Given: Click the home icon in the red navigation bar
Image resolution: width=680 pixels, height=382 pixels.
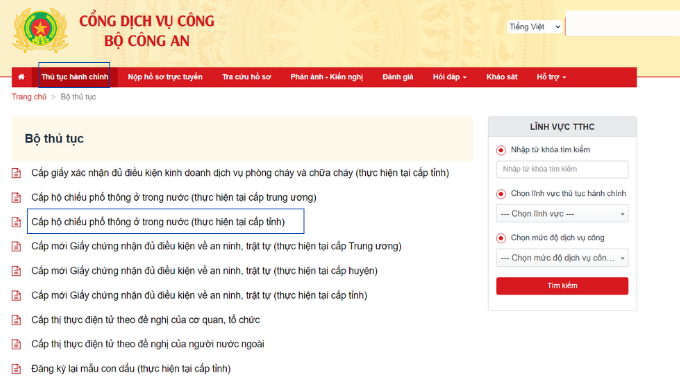Looking at the screenshot, I should point(21,77).
